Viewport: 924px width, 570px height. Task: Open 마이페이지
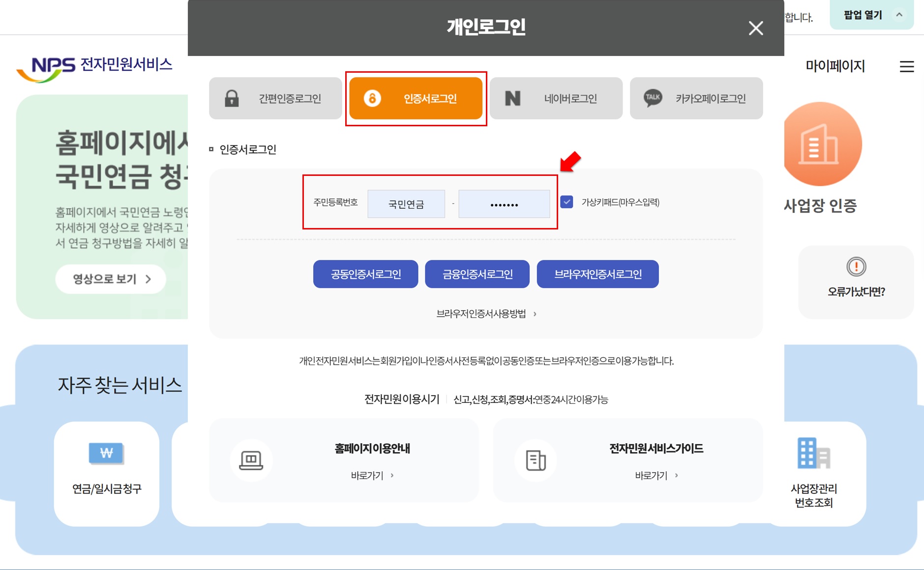[835, 66]
